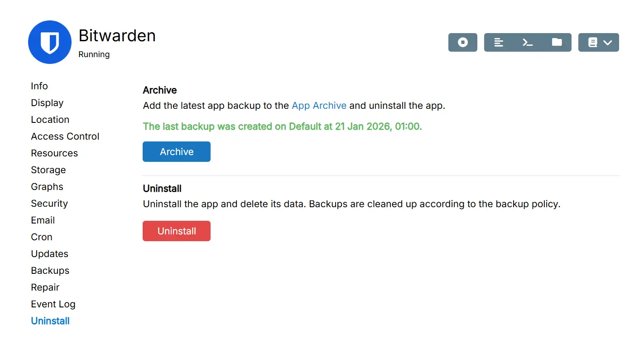The height and width of the screenshot is (345, 644).
Task: Open the Event Log section
Action: tap(53, 304)
